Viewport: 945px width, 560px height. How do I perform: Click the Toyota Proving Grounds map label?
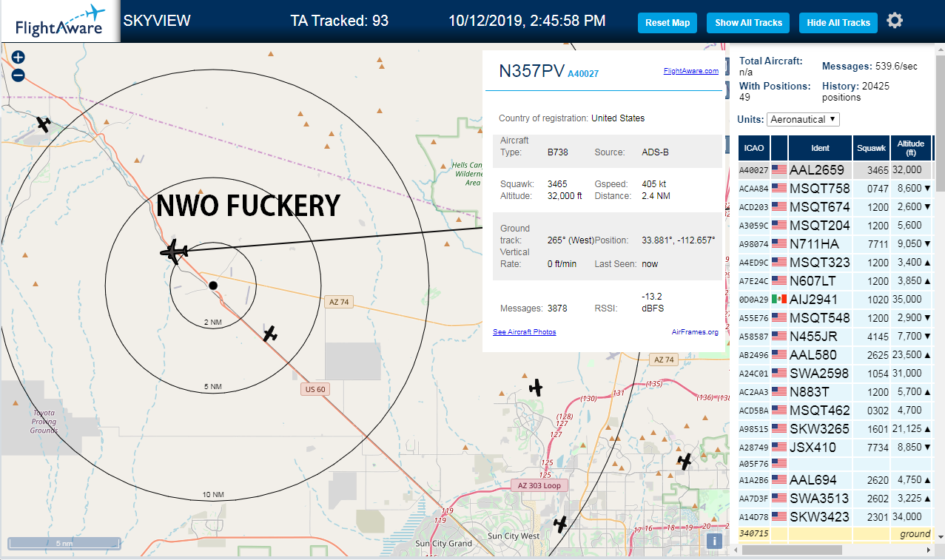pyautogui.click(x=44, y=422)
